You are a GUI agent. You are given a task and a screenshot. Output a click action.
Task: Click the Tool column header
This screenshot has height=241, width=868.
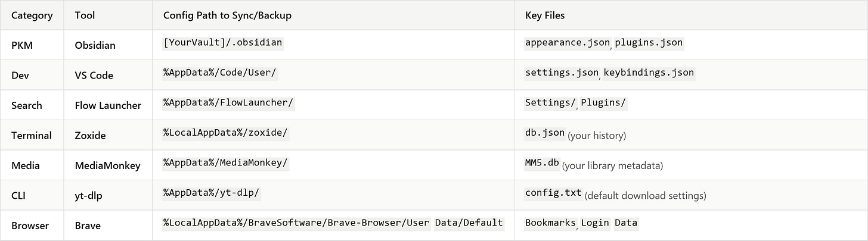[85, 15]
